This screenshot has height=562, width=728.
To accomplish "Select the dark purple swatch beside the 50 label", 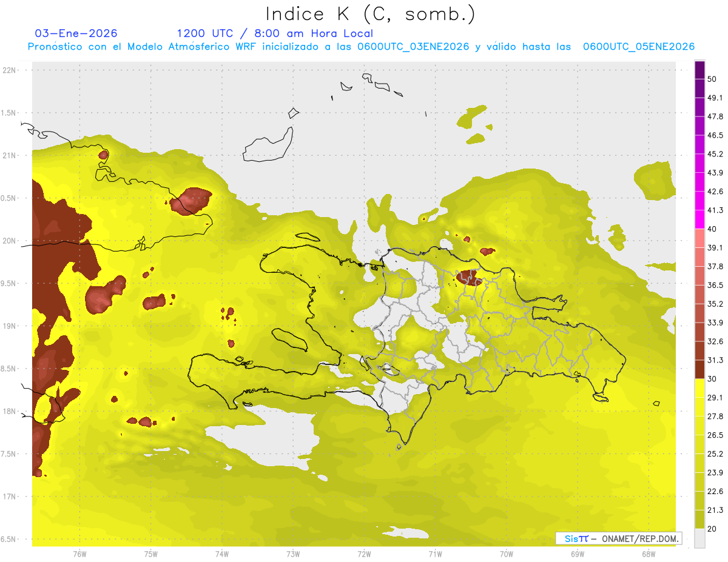I will click(x=700, y=70).
